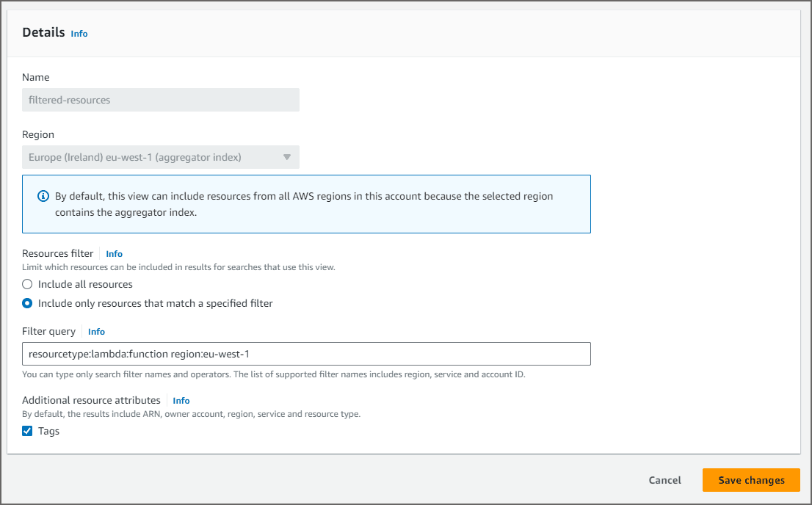Click the Region dropdown arrow
The image size is (812, 505).
pyautogui.click(x=287, y=157)
